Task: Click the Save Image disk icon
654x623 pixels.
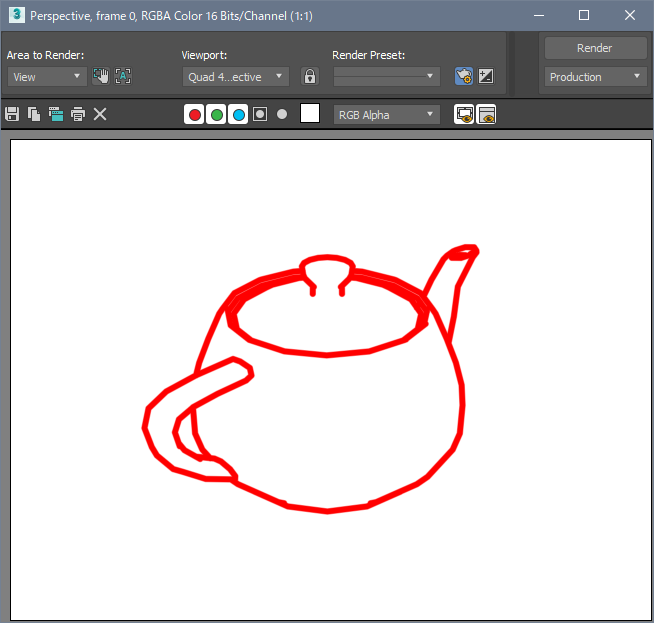Action: pos(12,114)
